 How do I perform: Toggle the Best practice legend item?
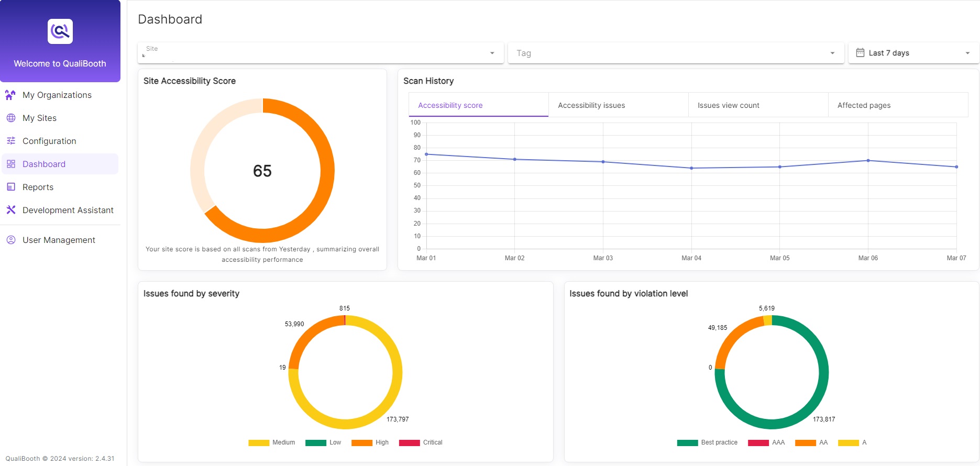pyautogui.click(x=707, y=442)
